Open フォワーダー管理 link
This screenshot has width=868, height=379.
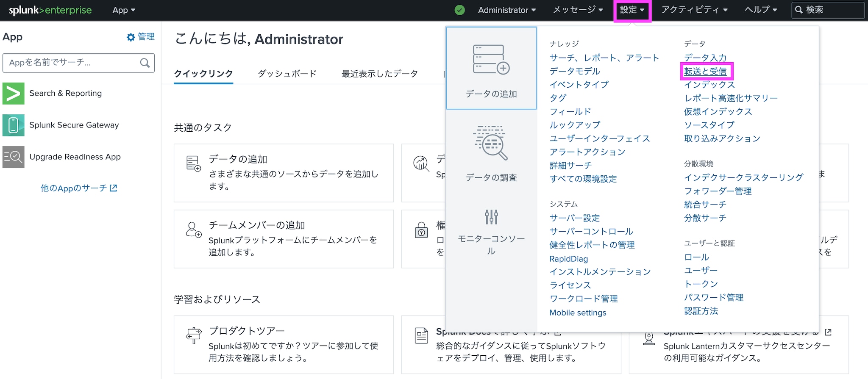tap(718, 191)
